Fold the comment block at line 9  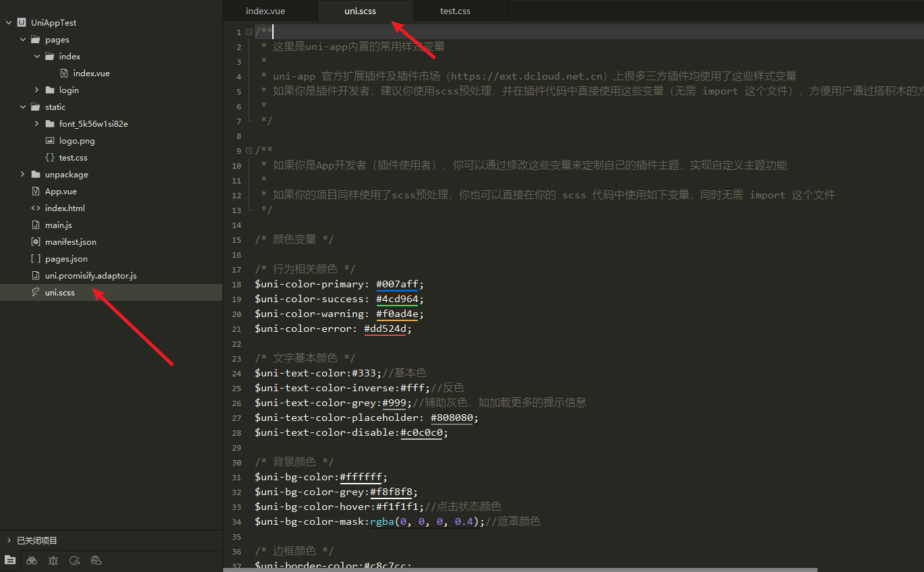(249, 150)
